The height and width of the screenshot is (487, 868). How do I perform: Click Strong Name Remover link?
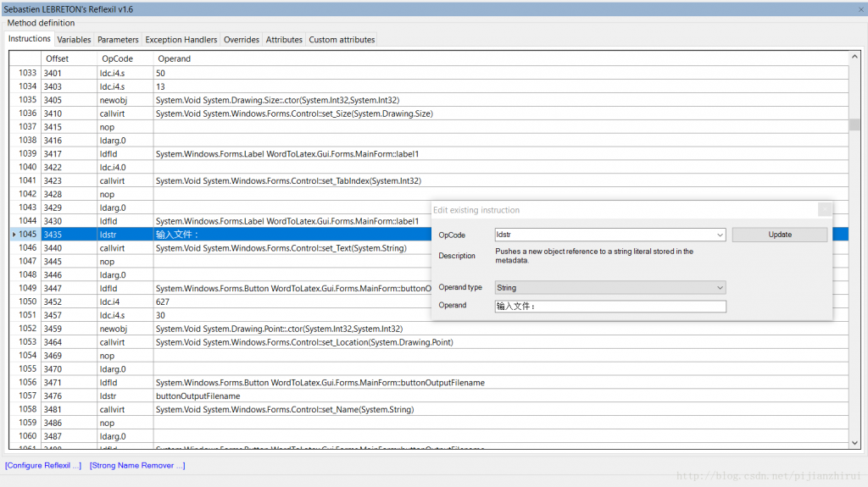click(x=137, y=466)
